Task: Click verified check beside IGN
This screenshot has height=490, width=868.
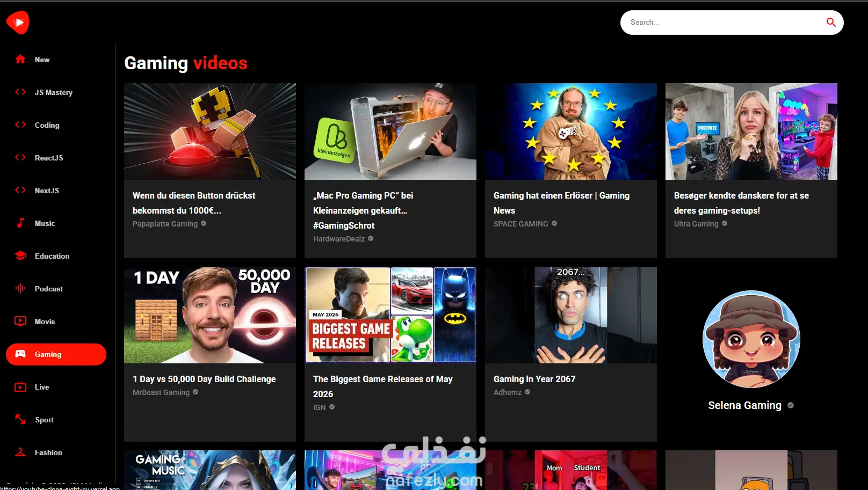Action: pyautogui.click(x=332, y=407)
